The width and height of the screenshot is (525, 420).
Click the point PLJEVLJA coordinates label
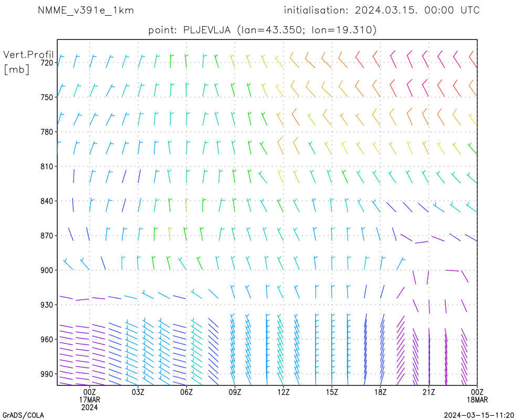pos(262,30)
